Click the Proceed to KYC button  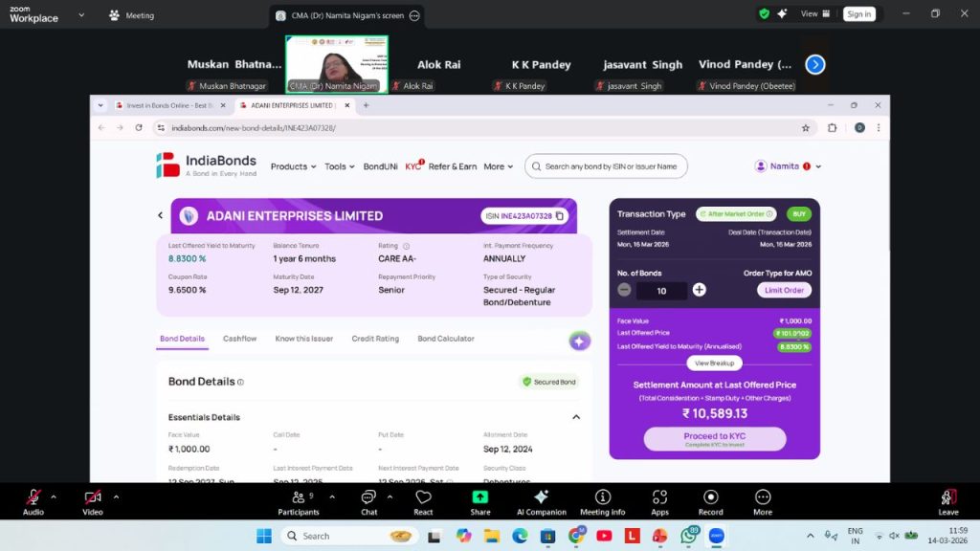pyautogui.click(x=715, y=439)
